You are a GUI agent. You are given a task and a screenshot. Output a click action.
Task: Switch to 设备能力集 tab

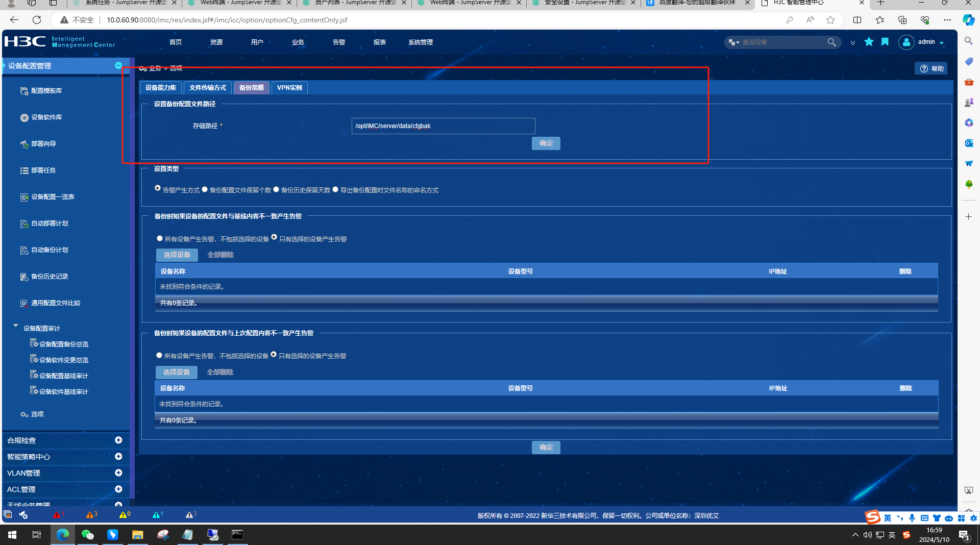(161, 88)
